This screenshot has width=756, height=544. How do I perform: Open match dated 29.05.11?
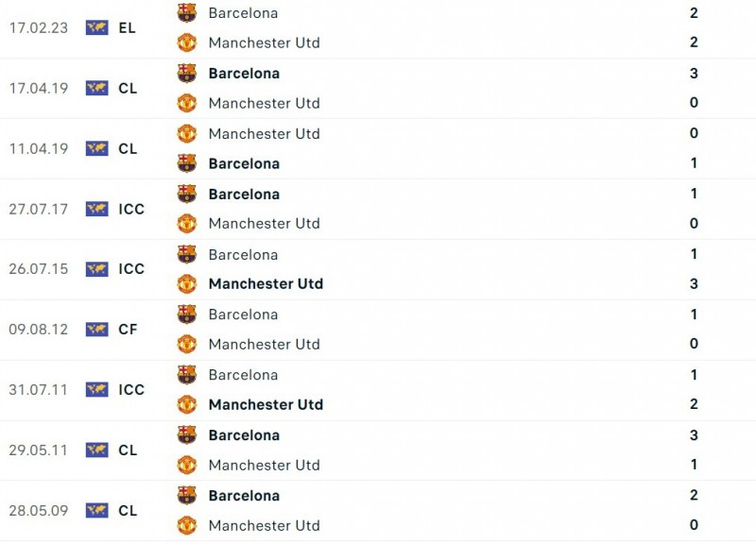pos(39,450)
